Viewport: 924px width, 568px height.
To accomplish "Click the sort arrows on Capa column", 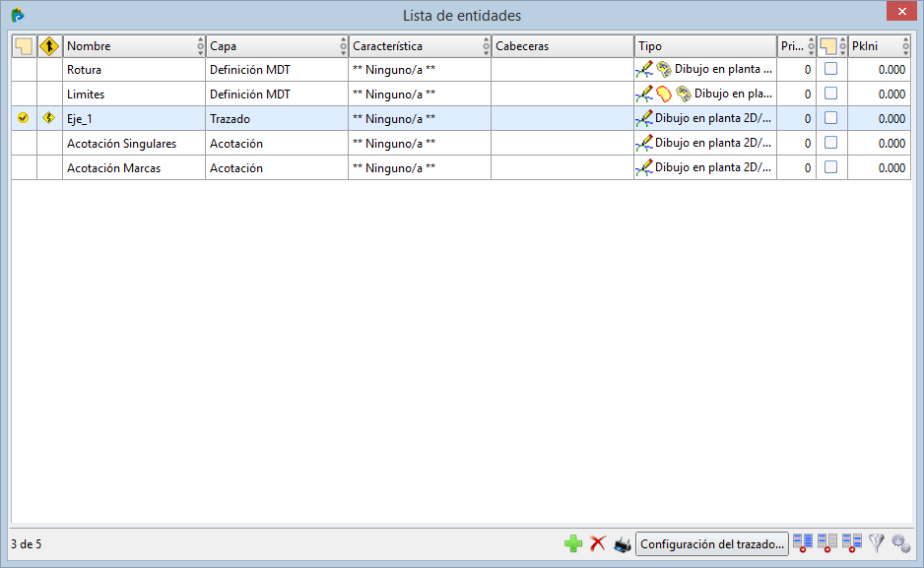I will pos(343,46).
